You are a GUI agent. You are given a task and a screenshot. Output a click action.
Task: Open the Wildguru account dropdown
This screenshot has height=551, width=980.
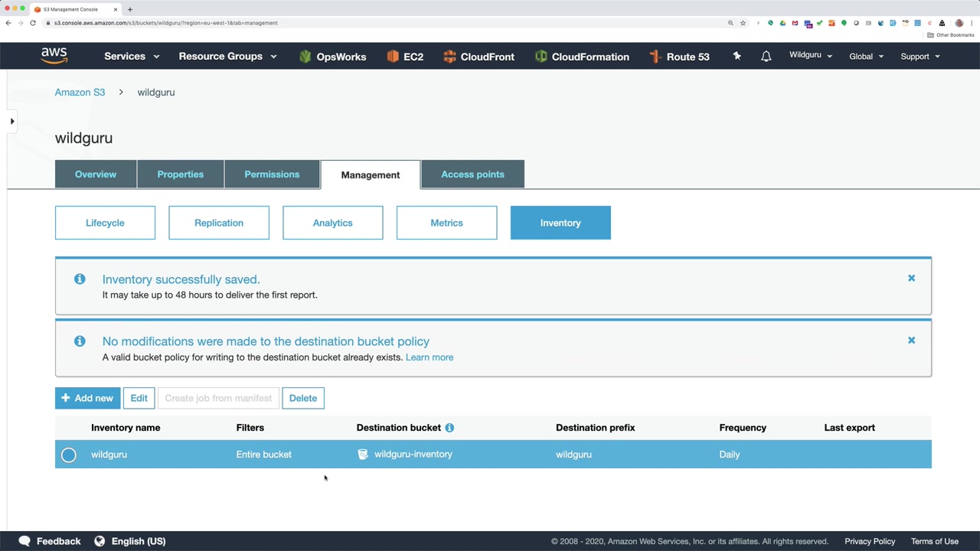(x=811, y=56)
